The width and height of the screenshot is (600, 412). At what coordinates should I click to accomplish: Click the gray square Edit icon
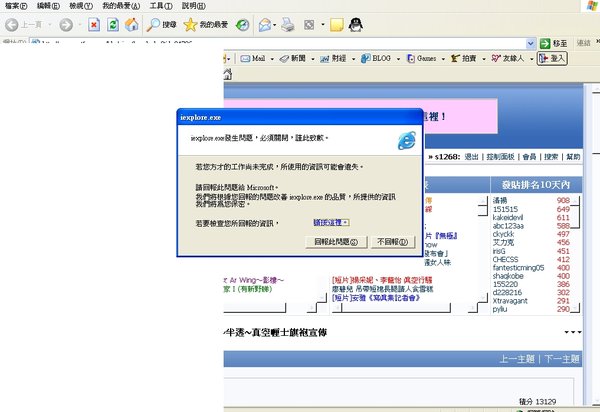coord(309,25)
